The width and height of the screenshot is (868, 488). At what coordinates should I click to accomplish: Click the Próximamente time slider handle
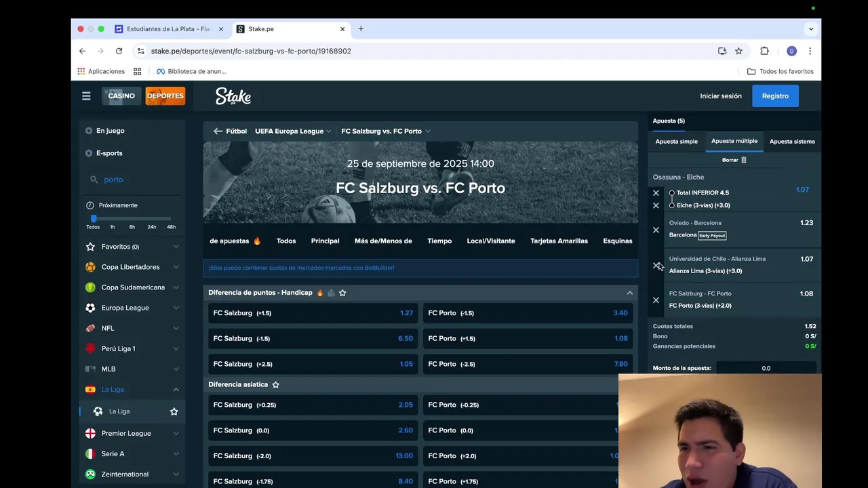pyautogui.click(x=94, y=218)
